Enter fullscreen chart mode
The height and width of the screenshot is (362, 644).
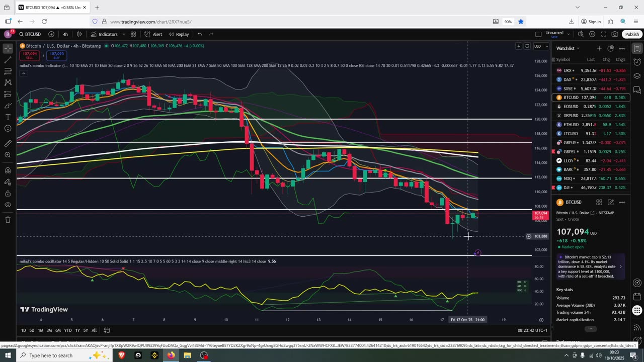point(604,34)
